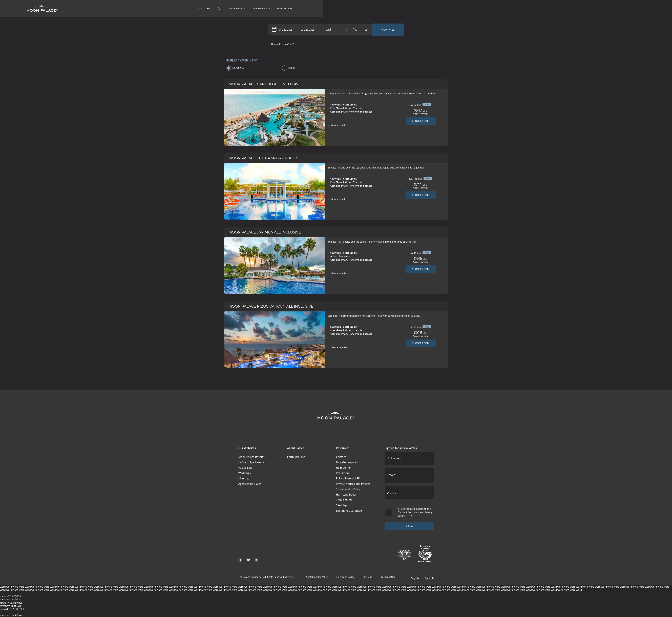Click the check-in date 04 Dec, 2025
The image size is (672, 617).
(285, 30)
